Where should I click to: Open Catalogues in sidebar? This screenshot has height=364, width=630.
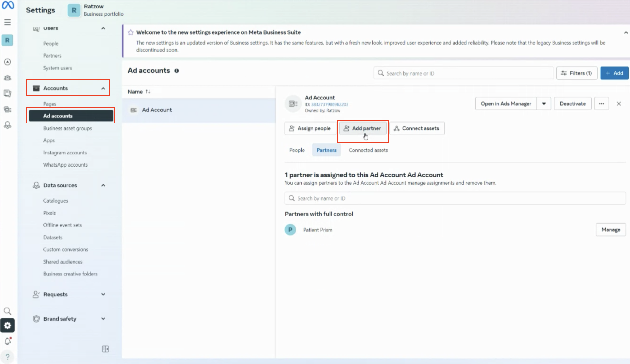click(x=56, y=201)
